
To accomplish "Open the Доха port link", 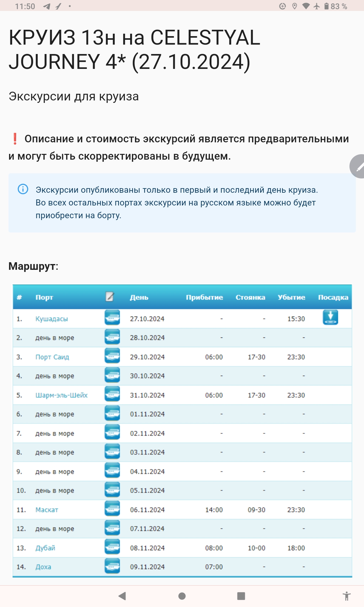I will click(x=43, y=567).
